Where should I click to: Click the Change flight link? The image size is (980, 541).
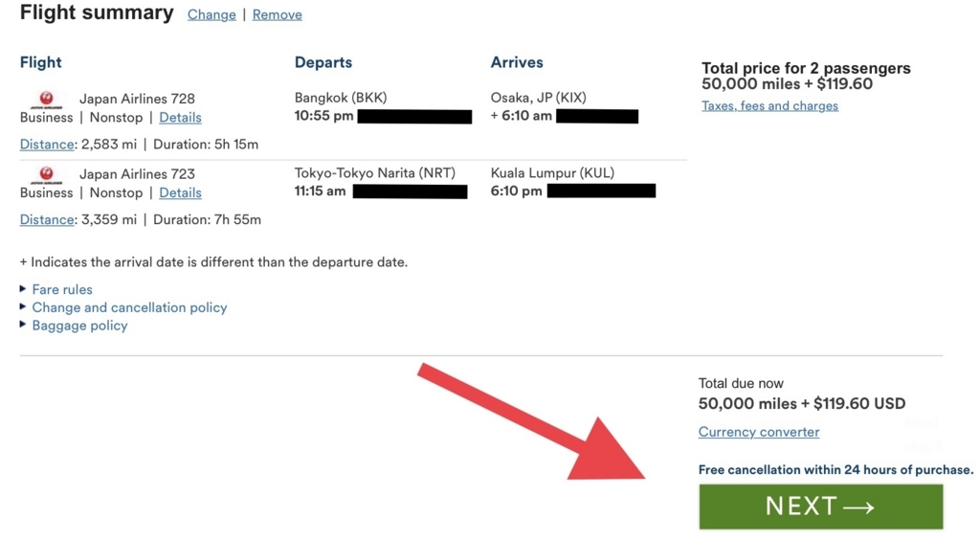pos(212,14)
